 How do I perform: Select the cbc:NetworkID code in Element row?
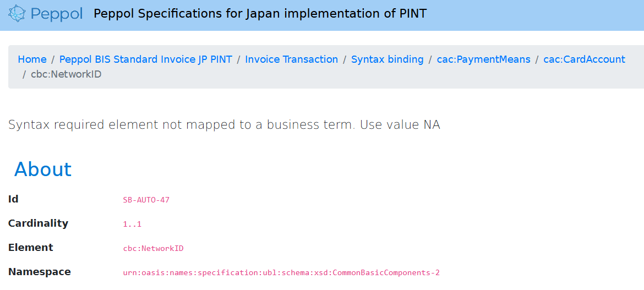tap(153, 249)
